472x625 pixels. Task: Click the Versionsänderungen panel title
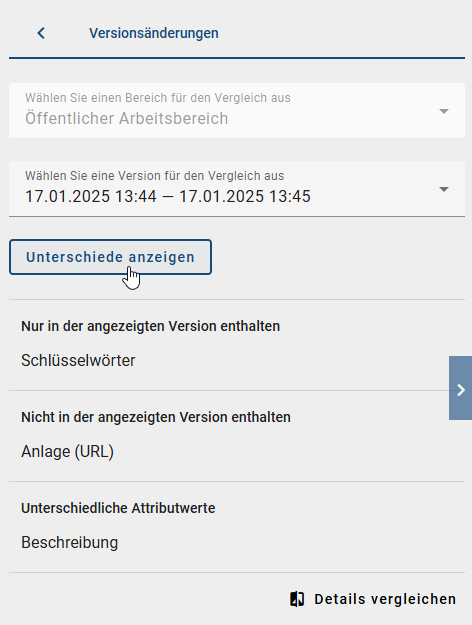point(153,33)
